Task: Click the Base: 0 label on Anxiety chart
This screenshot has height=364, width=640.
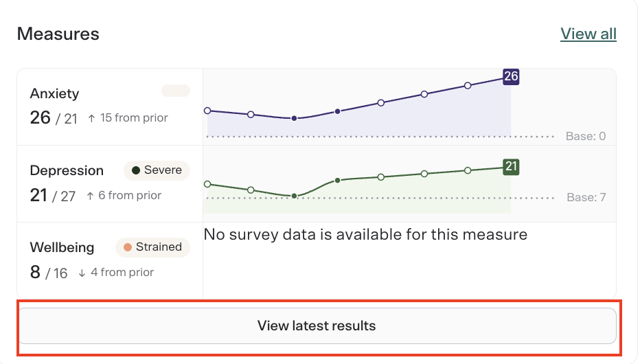Action: (x=586, y=136)
